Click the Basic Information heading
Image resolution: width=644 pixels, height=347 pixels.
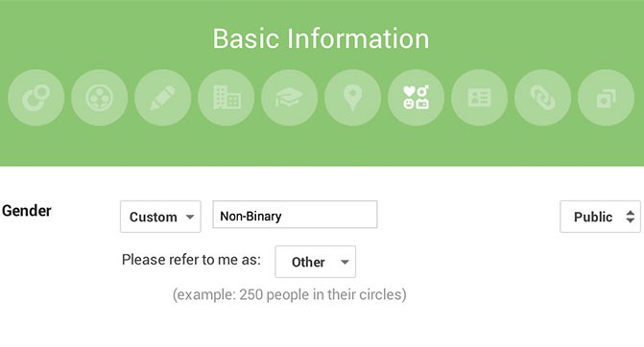tap(321, 38)
